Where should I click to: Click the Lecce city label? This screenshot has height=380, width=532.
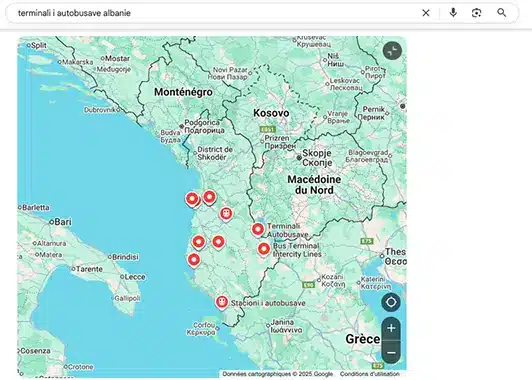click(x=135, y=277)
